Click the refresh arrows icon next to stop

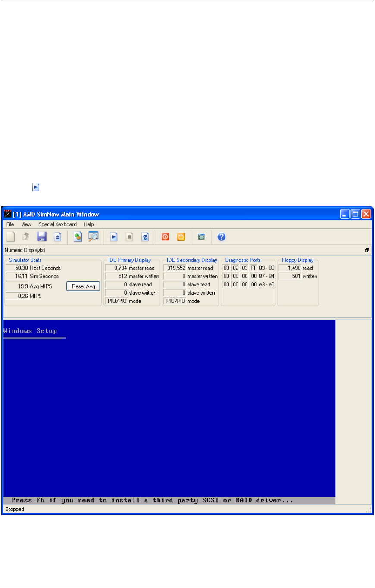tap(145, 237)
